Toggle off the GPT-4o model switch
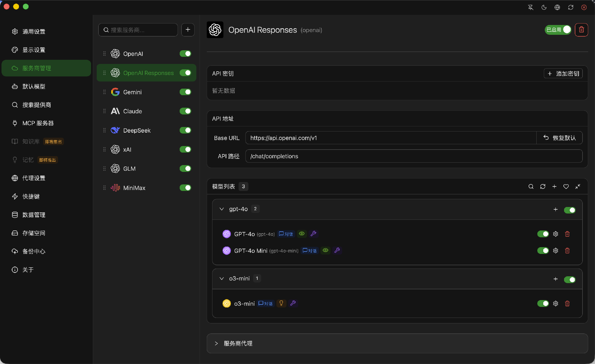The image size is (595, 364). [543, 234]
